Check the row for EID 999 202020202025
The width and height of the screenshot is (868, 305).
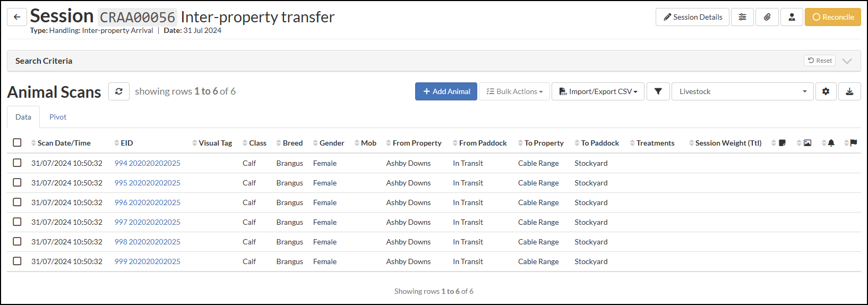(x=17, y=261)
